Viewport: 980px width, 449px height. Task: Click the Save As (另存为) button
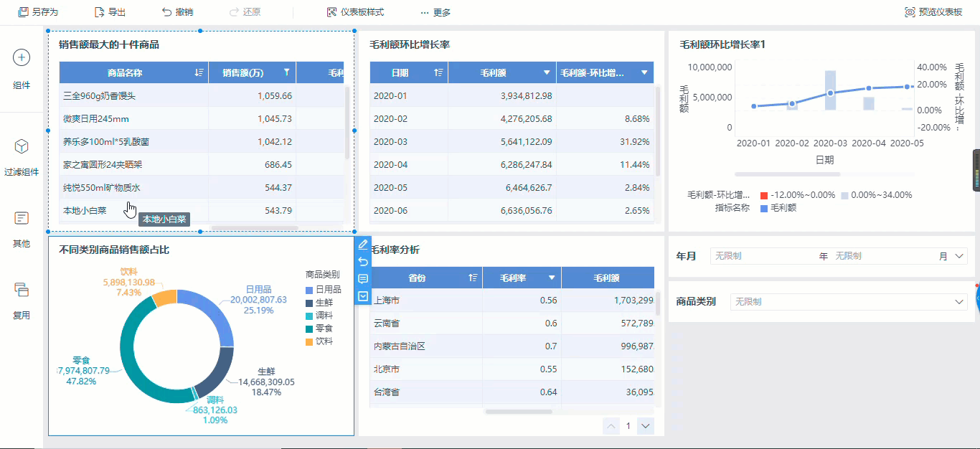point(38,12)
